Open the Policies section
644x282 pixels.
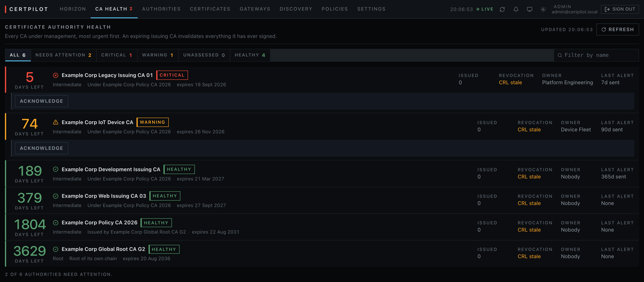[x=335, y=9]
